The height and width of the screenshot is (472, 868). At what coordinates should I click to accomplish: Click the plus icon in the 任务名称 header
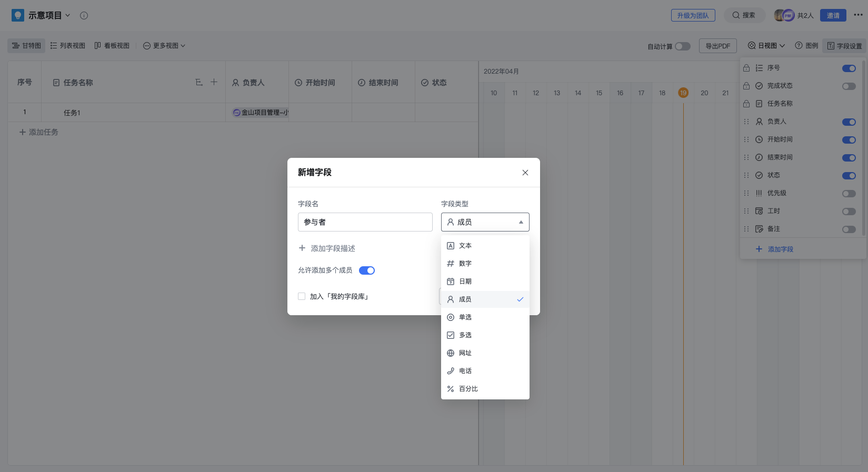click(x=214, y=82)
